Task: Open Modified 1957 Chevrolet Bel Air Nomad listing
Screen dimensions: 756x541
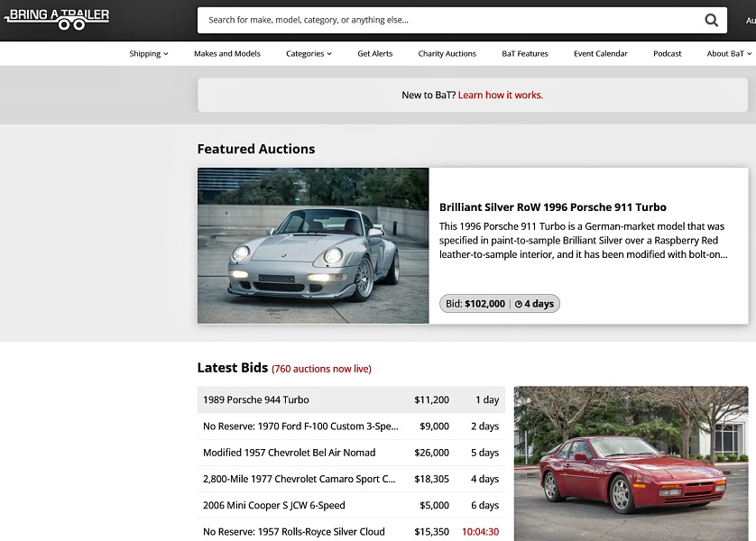Action: [x=289, y=453]
